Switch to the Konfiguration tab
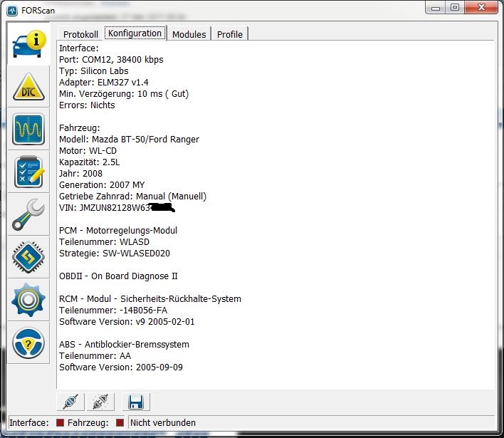 (135, 33)
